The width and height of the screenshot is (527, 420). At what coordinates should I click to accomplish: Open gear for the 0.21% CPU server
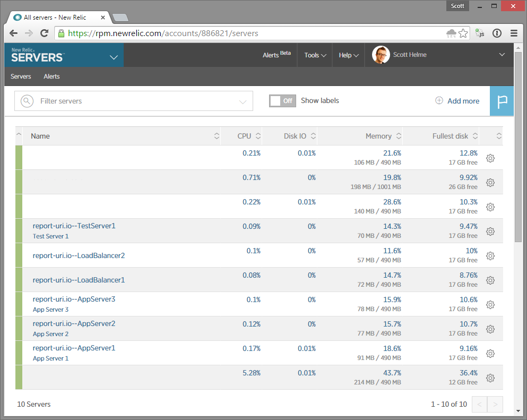pyautogui.click(x=490, y=158)
